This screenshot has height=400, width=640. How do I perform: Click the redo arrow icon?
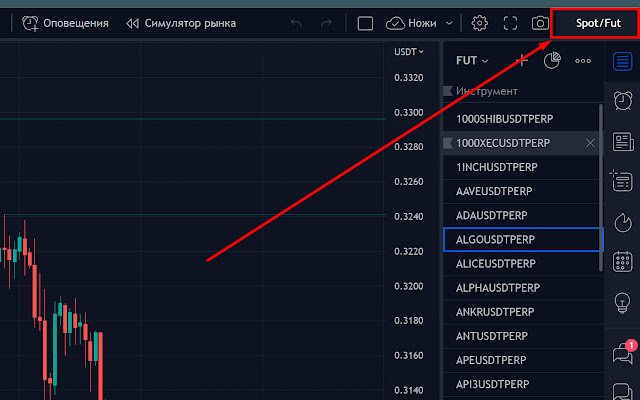[x=327, y=23]
